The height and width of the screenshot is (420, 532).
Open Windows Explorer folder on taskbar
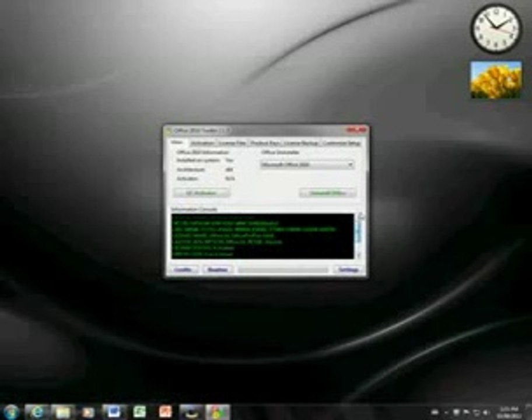click(x=63, y=412)
